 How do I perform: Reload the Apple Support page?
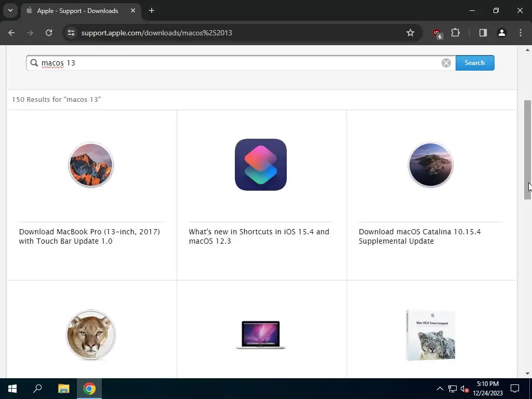pyautogui.click(x=49, y=33)
